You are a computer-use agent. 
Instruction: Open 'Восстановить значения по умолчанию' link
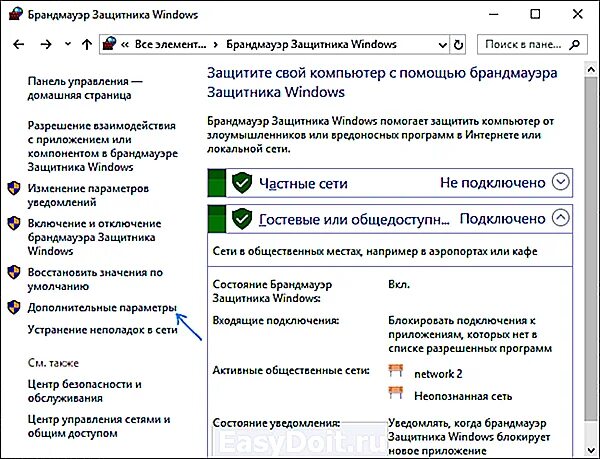tap(95, 280)
